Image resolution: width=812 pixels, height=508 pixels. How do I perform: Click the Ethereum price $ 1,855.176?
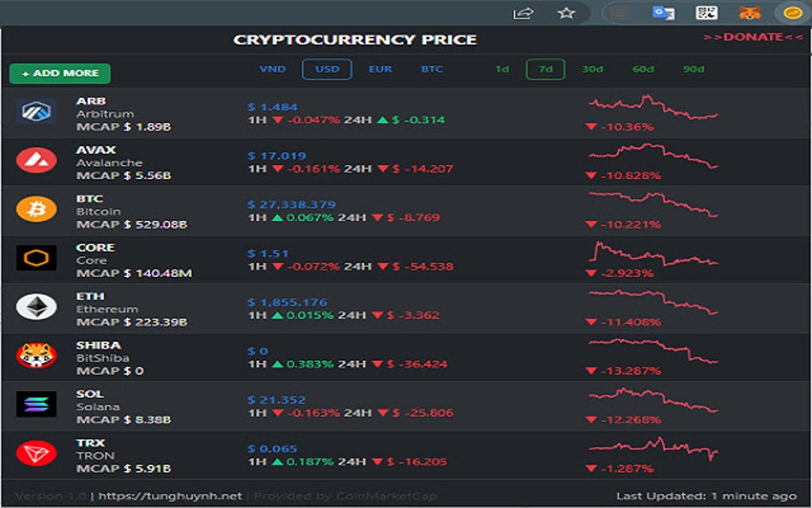coord(287,303)
